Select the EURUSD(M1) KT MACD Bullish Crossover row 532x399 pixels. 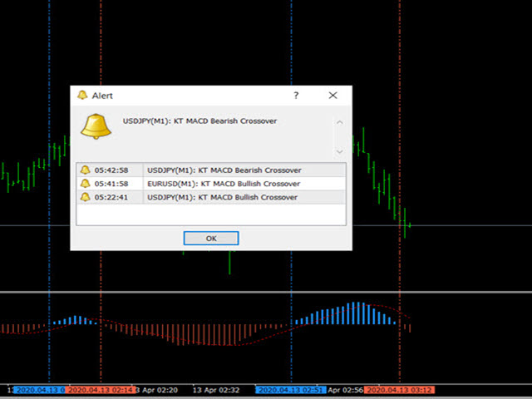pos(211,184)
